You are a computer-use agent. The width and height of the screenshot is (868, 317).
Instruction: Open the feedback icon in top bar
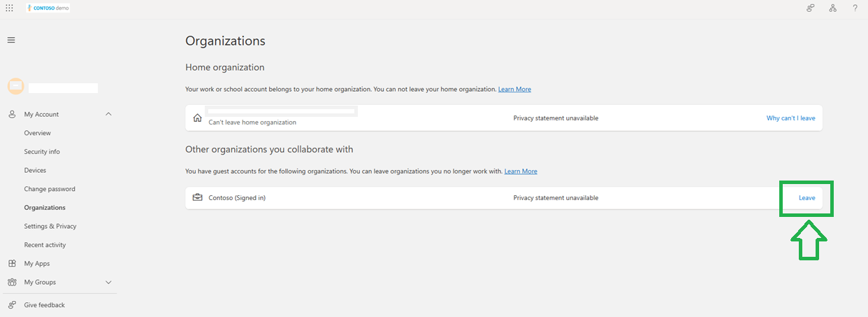click(x=811, y=8)
